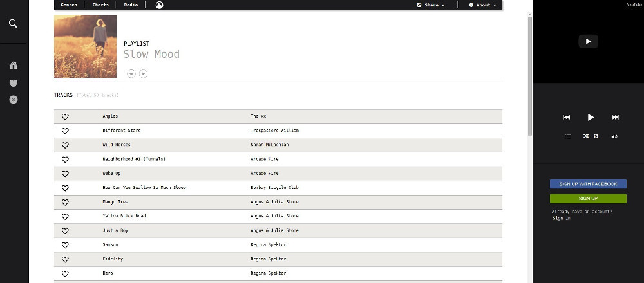This screenshot has height=283, width=644.
Task: Open the play queue list icon
Action: click(568, 136)
